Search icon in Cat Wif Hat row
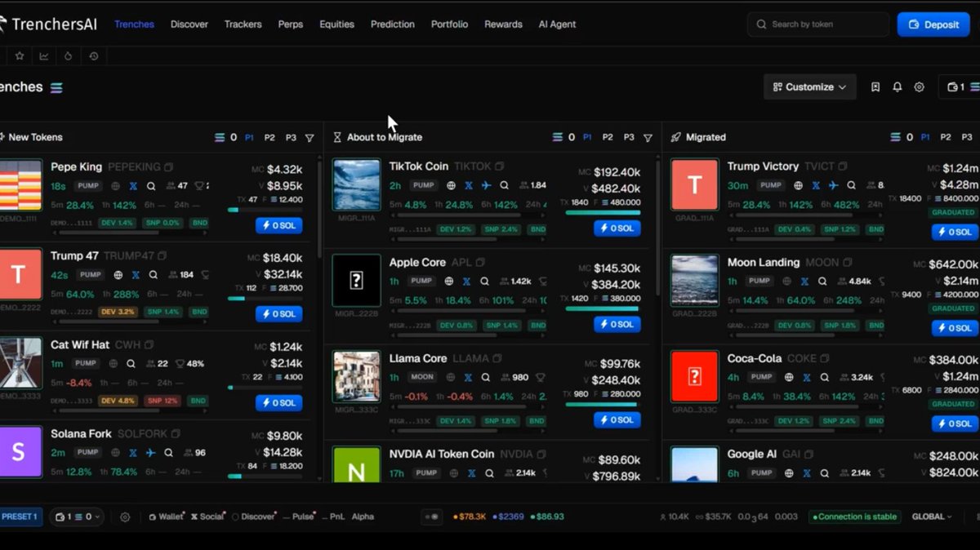Image resolution: width=980 pixels, height=550 pixels. pyautogui.click(x=131, y=364)
